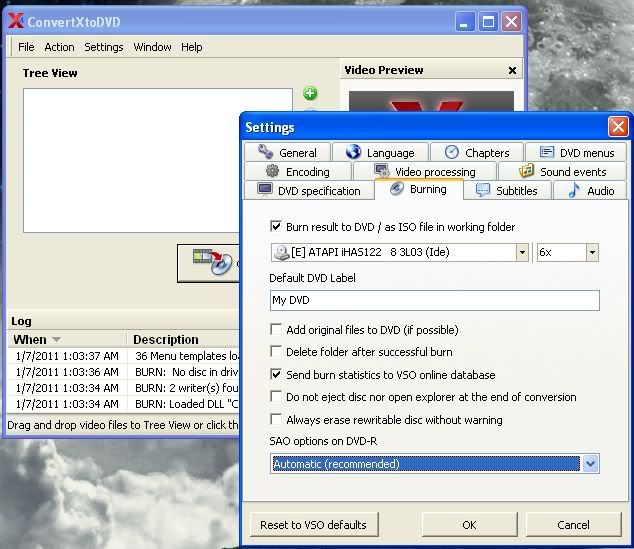Minimize the ConvertXtoDVD window
This screenshot has width=634, height=549.
(465, 21)
